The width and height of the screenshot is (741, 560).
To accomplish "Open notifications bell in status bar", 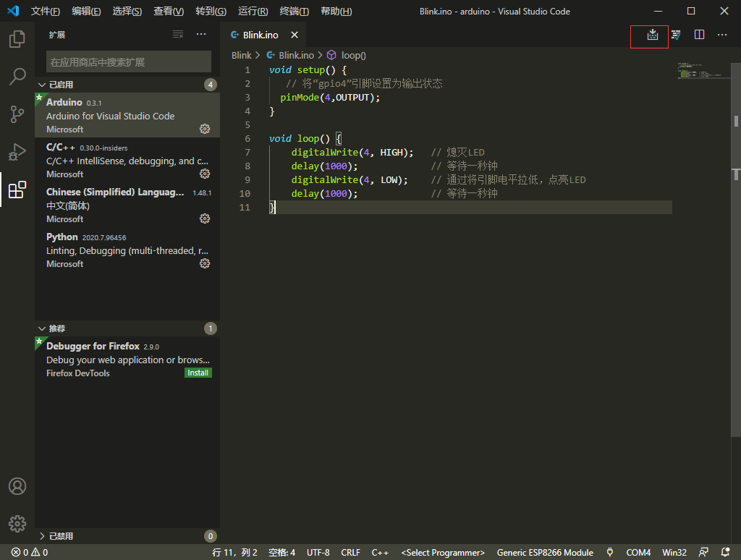I will pos(725,552).
